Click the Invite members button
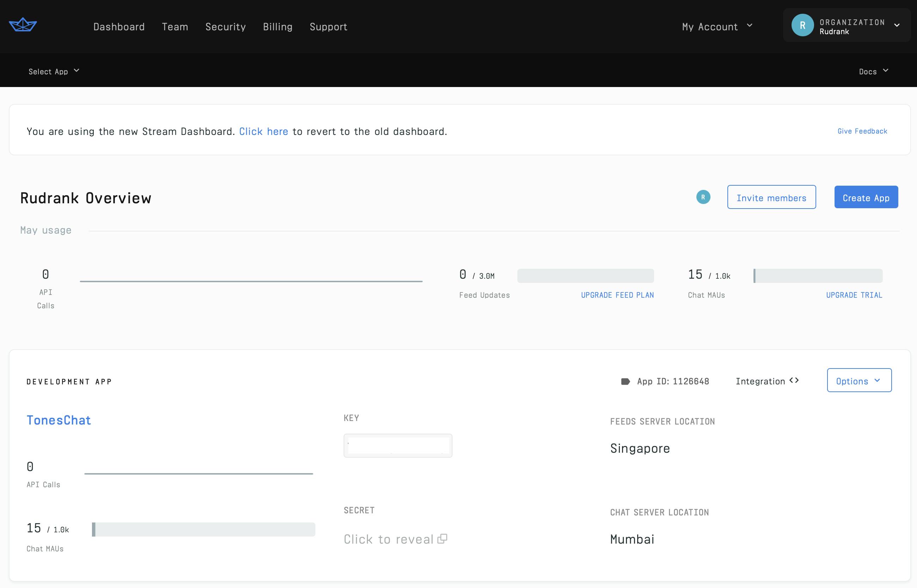 771,197
